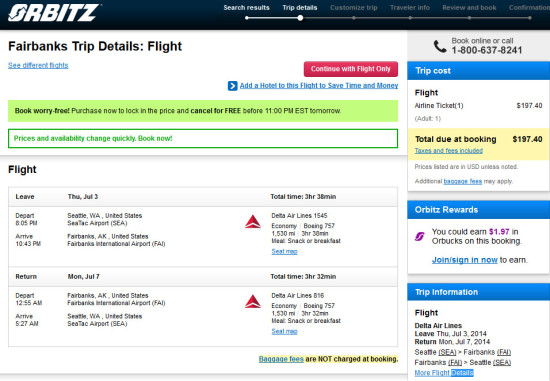
Task: Click the blue arrow icon beside Add a Hotel
Action: (233, 86)
